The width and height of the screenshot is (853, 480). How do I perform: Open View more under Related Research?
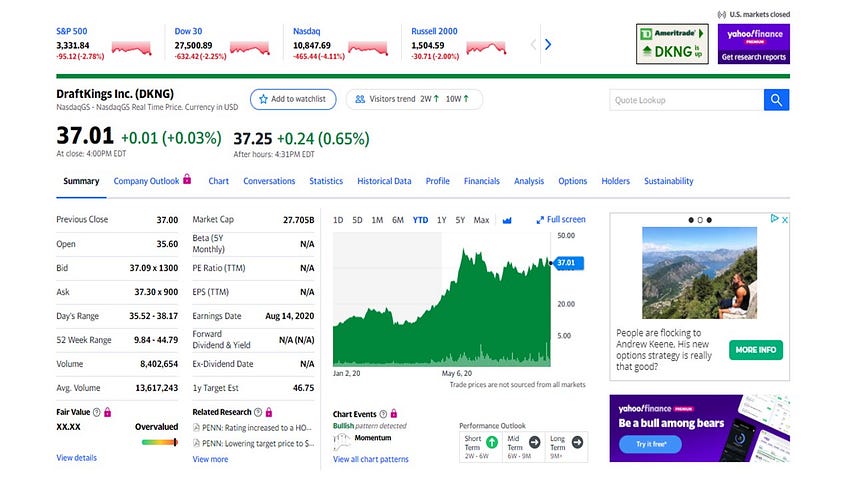[x=210, y=459]
